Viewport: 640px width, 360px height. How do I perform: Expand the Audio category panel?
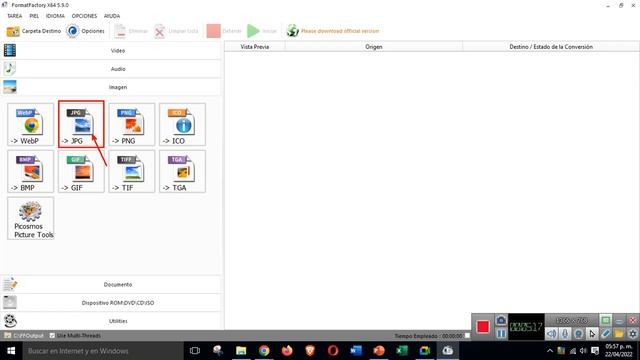(111, 69)
